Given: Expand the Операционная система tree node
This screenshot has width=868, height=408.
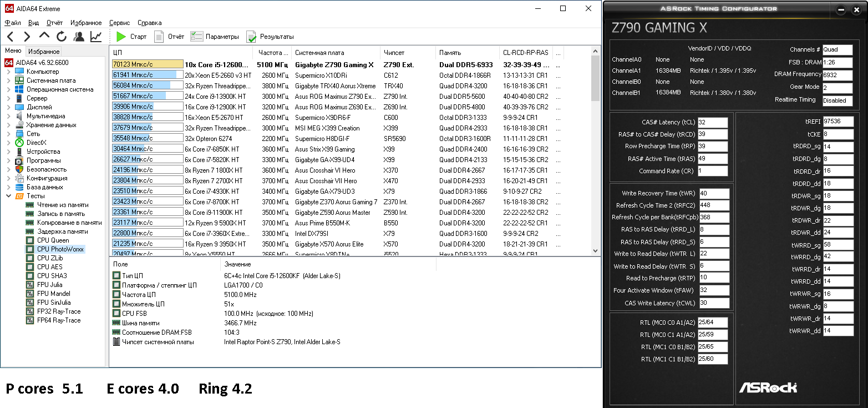Looking at the screenshot, I should [x=8, y=89].
